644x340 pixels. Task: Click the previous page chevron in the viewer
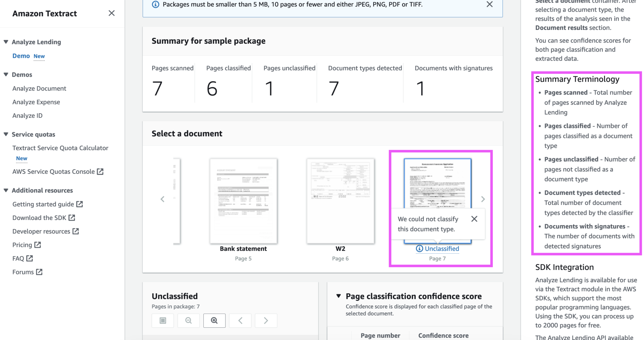(x=240, y=321)
